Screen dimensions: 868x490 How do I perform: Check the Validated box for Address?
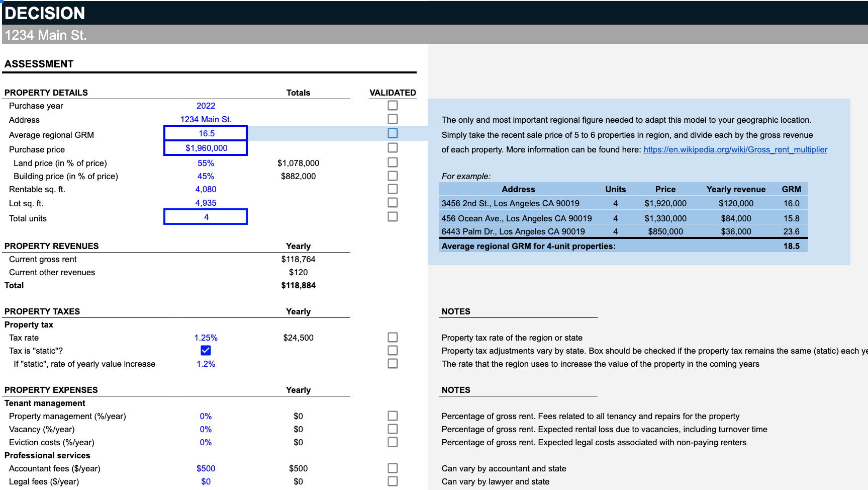(393, 119)
